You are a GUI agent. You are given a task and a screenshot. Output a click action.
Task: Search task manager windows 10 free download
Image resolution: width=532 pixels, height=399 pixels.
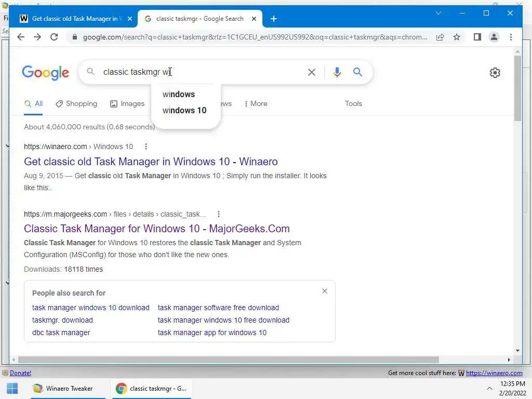223,320
